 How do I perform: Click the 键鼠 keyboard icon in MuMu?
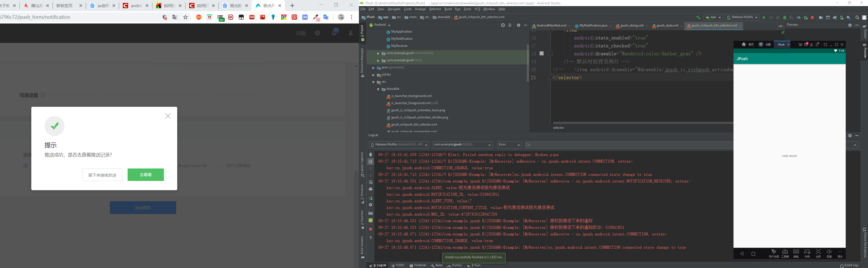[796, 253]
